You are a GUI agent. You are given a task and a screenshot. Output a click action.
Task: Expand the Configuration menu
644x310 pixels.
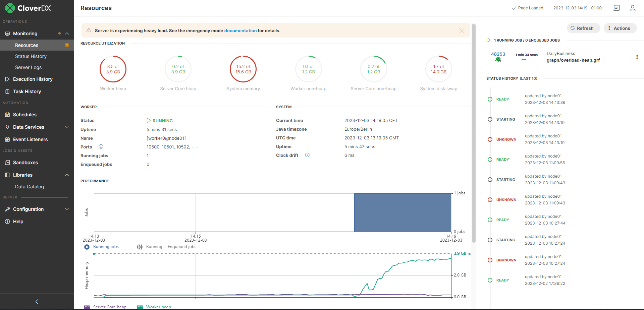67,209
